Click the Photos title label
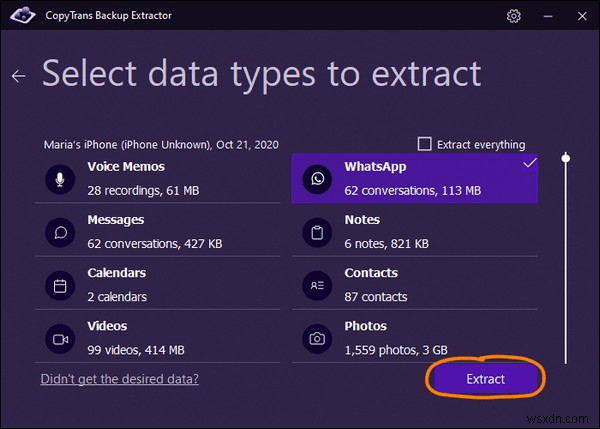 click(365, 326)
